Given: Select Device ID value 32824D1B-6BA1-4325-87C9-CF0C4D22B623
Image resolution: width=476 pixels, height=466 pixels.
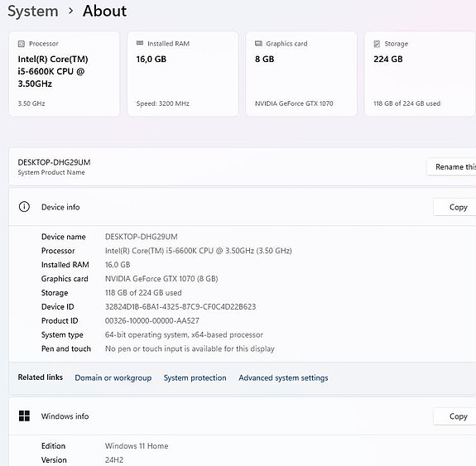Looking at the screenshot, I should (180, 306).
